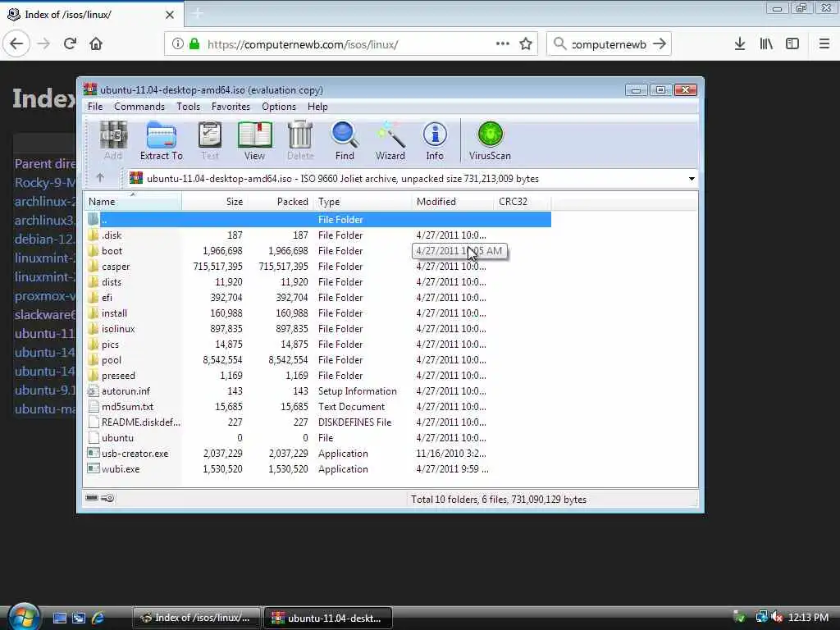Reload the Firefox page
This screenshot has width=840, height=630.
coord(70,44)
